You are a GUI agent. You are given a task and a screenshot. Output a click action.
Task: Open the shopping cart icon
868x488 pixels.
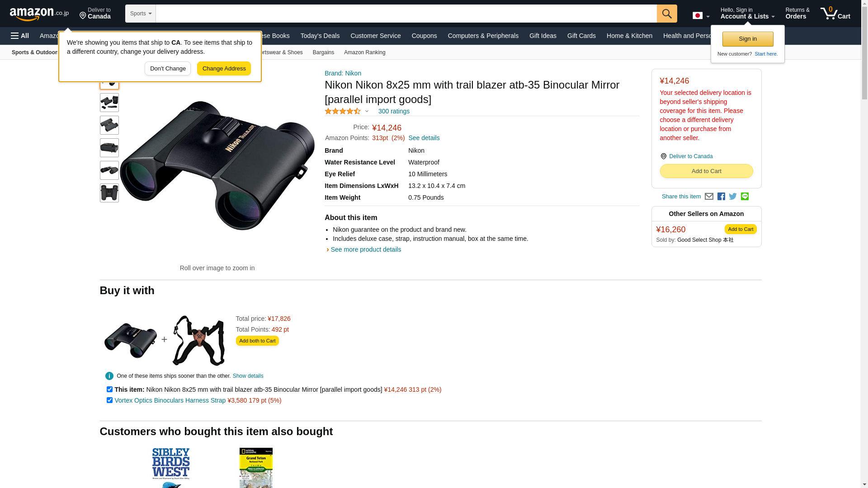[x=835, y=14]
